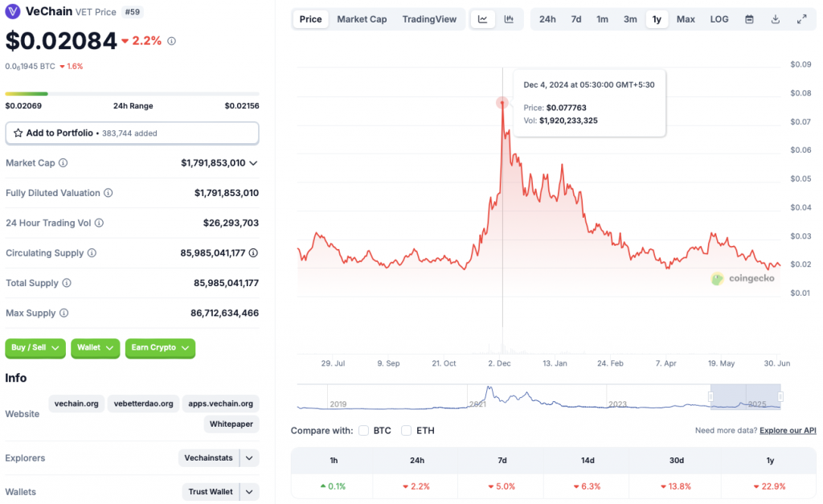This screenshot has width=823, height=504.
Task: Switch to line chart view icon
Action: (x=483, y=19)
